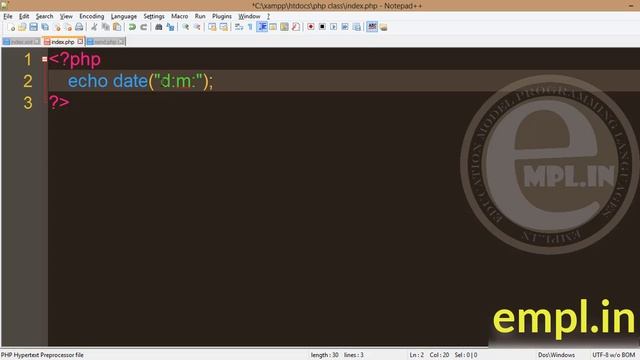Click Dos\Windows in the status bar

[556, 355]
